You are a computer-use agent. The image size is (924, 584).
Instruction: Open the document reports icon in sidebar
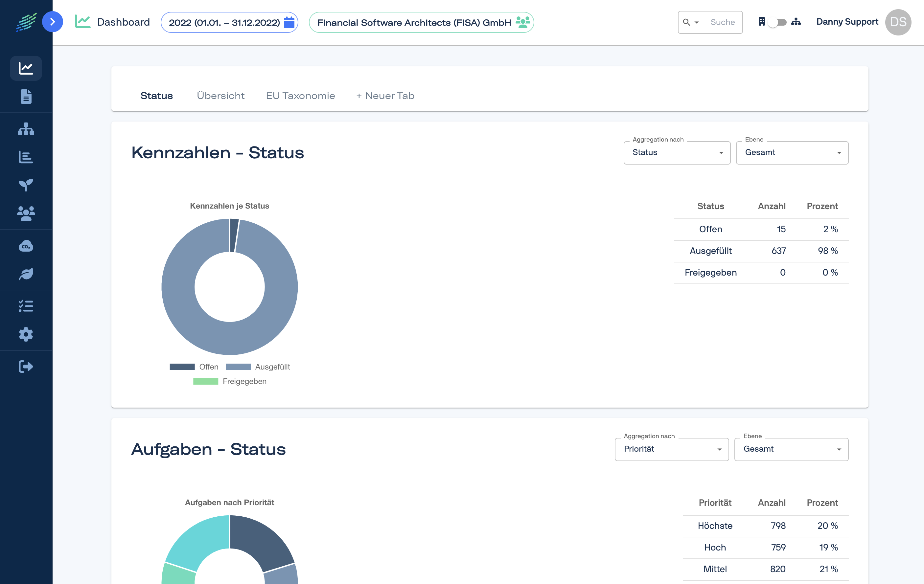(26, 97)
